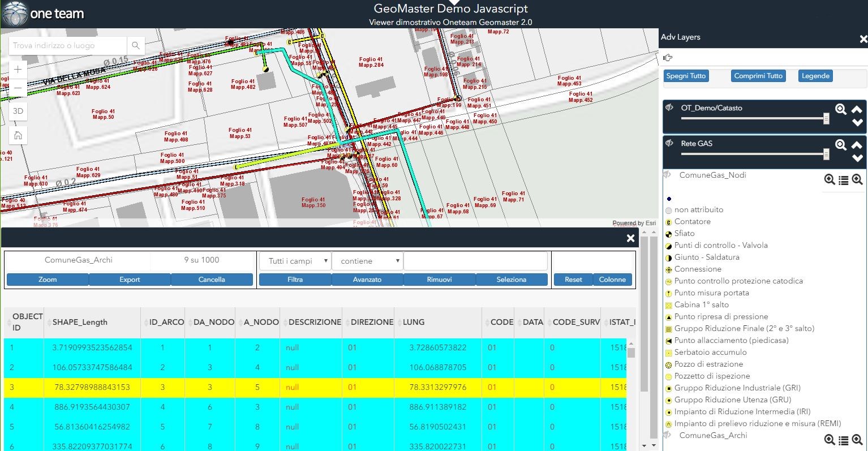Close the attribute table panel
Viewport: 868px width, 451px height.
coord(630,238)
